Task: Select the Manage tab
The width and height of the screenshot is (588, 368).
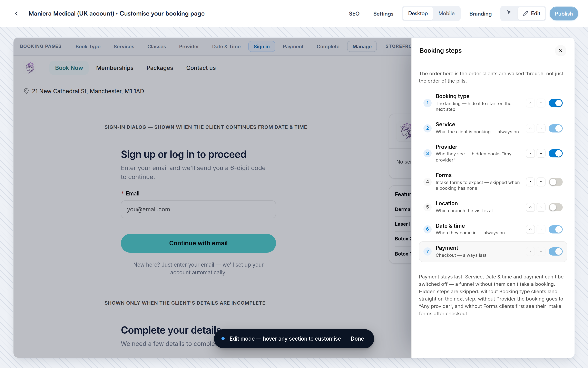Action: [x=362, y=46]
